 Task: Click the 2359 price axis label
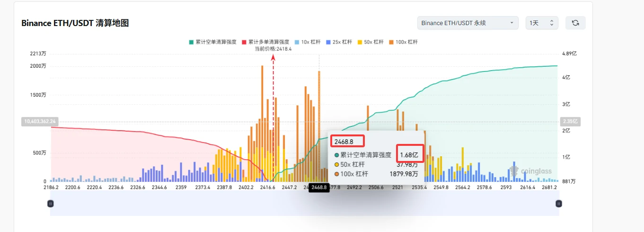point(181,187)
